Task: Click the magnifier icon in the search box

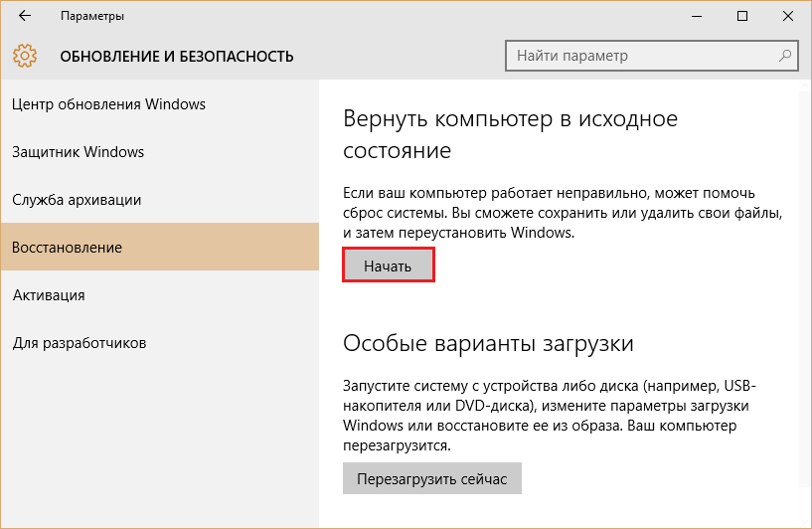Action: pyautogui.click(x=785, y=56)
